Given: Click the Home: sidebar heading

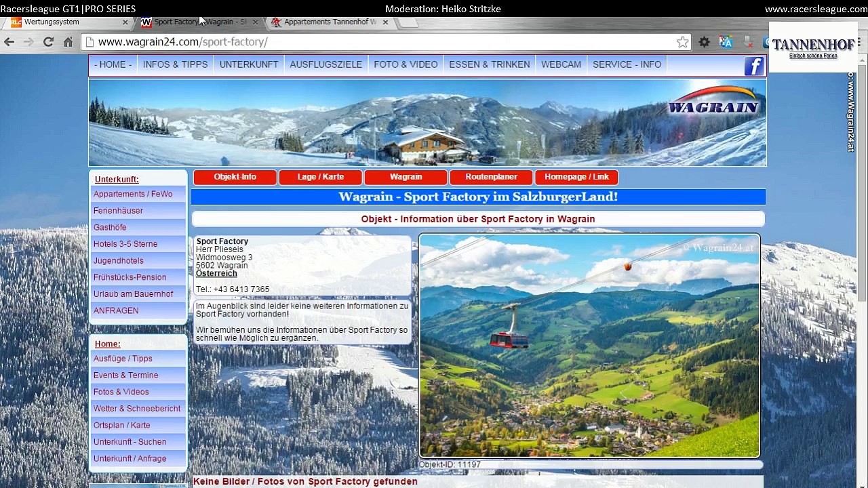Looking at the screenshot, I should pos(107,344).
